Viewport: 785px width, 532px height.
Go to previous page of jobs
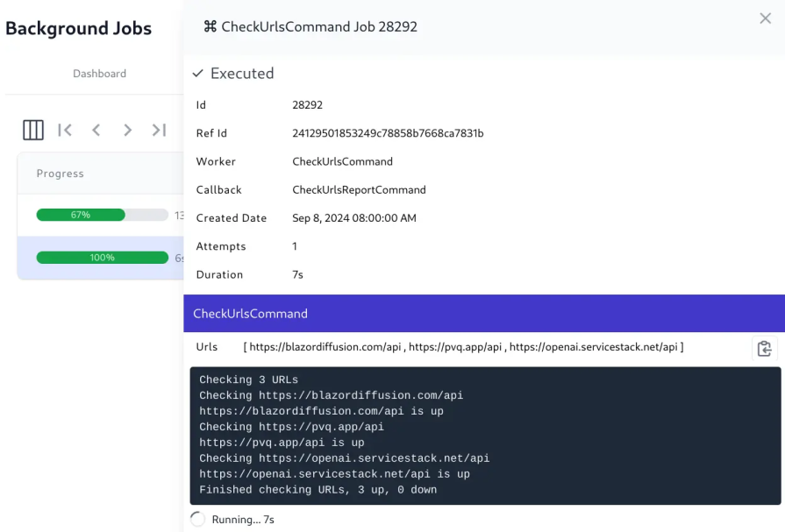[96, 130]
